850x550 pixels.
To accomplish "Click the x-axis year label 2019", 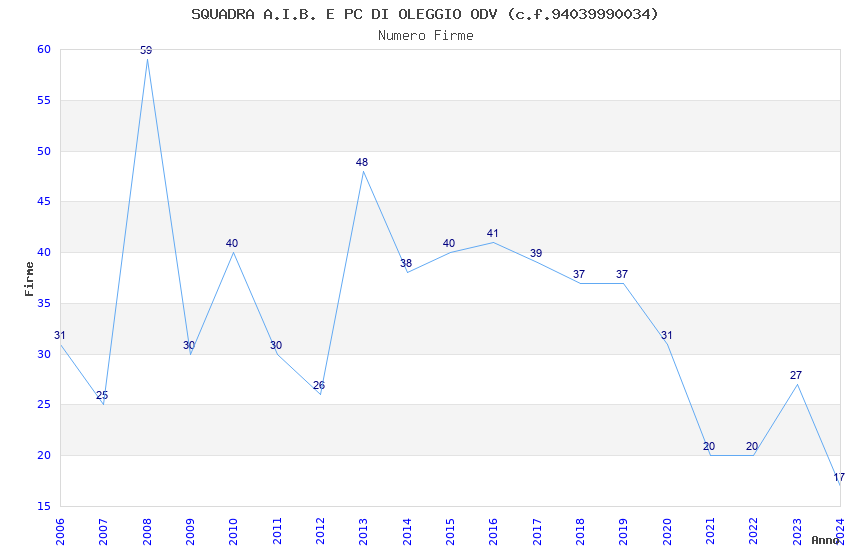I will [x=623, y=532].
